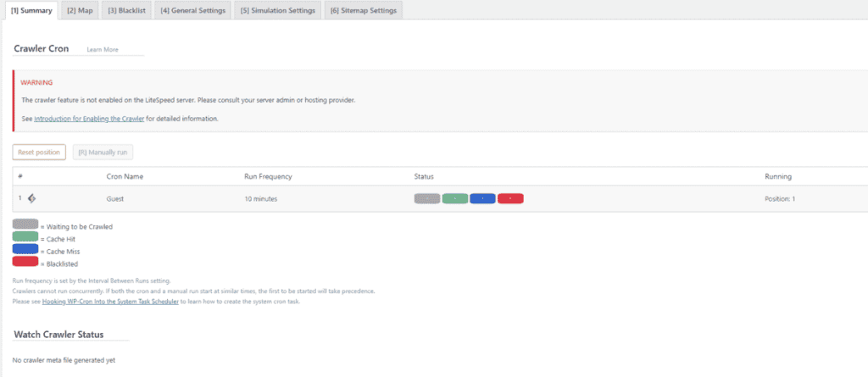Click the green Cache Hit legend swatch

point(25,236)
